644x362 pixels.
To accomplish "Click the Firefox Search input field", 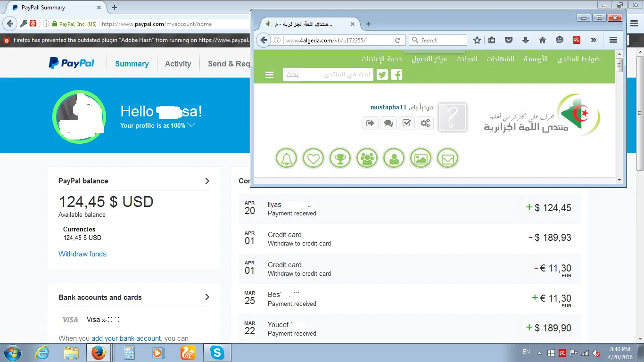I will pos(442,40).
